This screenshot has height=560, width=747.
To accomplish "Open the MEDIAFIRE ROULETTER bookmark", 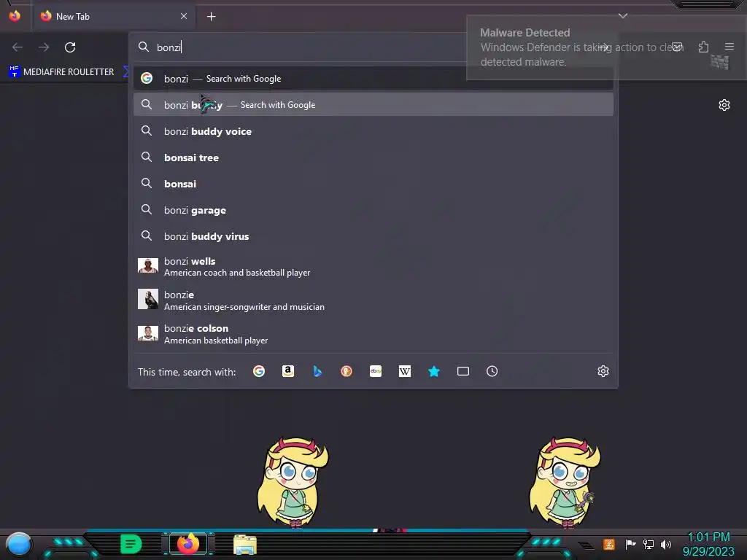I will coord(61,72).
